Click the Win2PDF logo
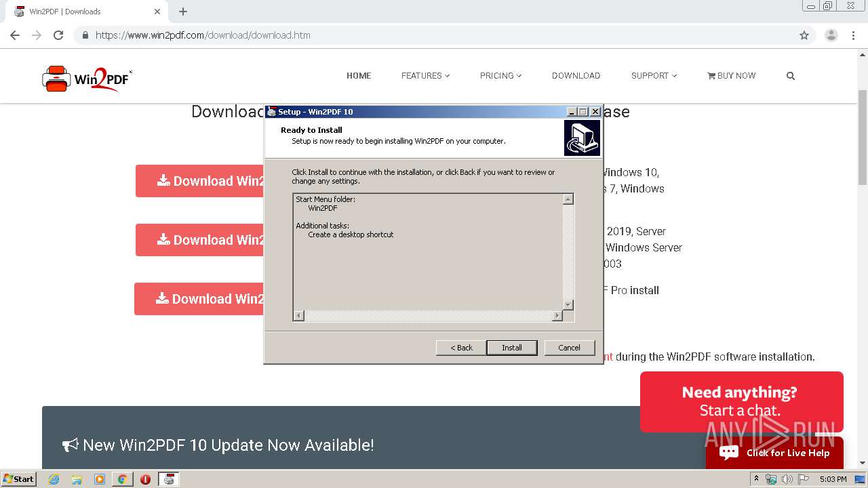Image resolution: width=868 pixels, height=488 pixels. [87, 79]
